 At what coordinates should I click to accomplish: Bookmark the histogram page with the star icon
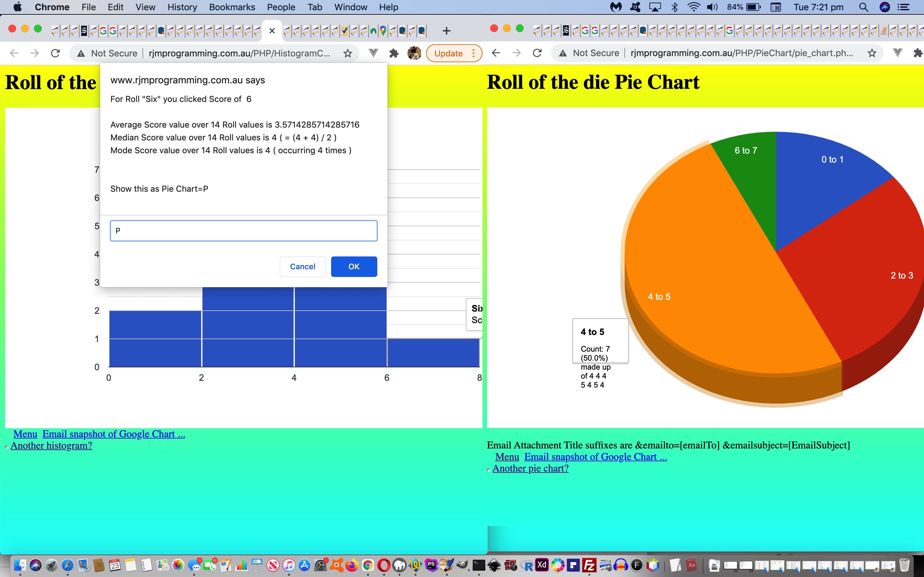pos(348,53)
